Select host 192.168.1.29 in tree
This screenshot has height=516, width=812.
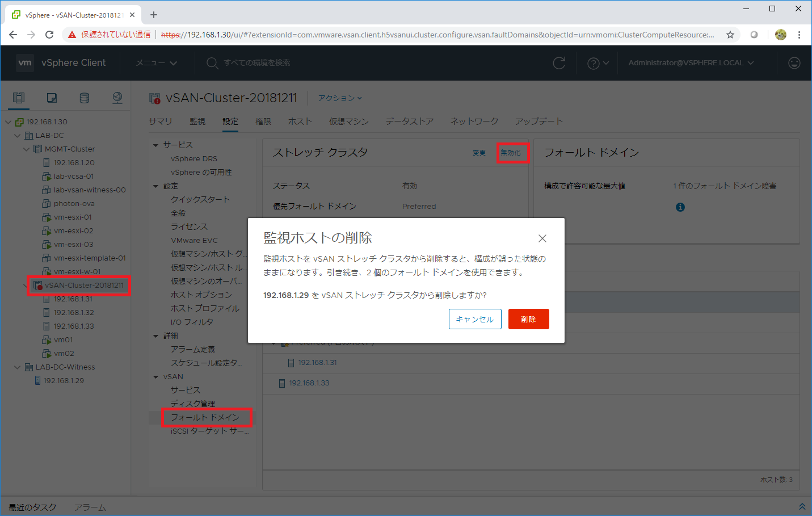tap(64, 380)
